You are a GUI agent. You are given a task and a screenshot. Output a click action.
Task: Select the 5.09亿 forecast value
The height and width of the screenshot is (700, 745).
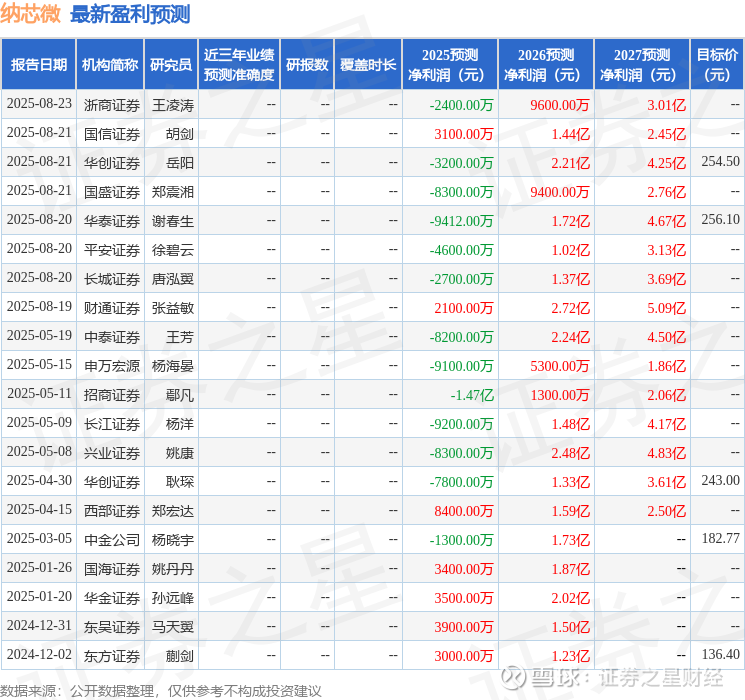(x=666, y=308)
